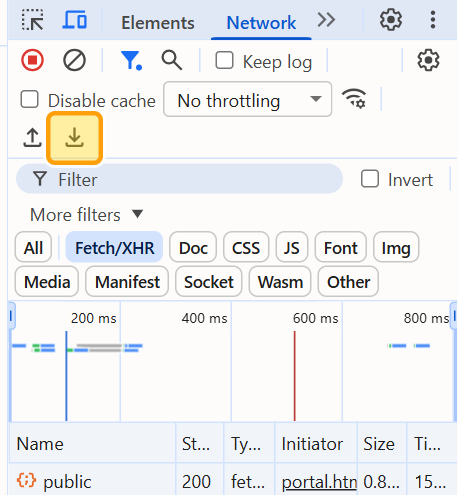Filter requests by Img type
This screenshot has width=458, height=495.
pyautogui.click(x=396, y=248)
